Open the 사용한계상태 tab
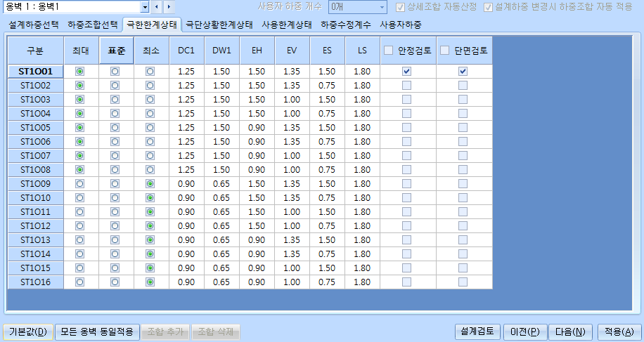This screenshot has width=644, height=342. [287, 25]
